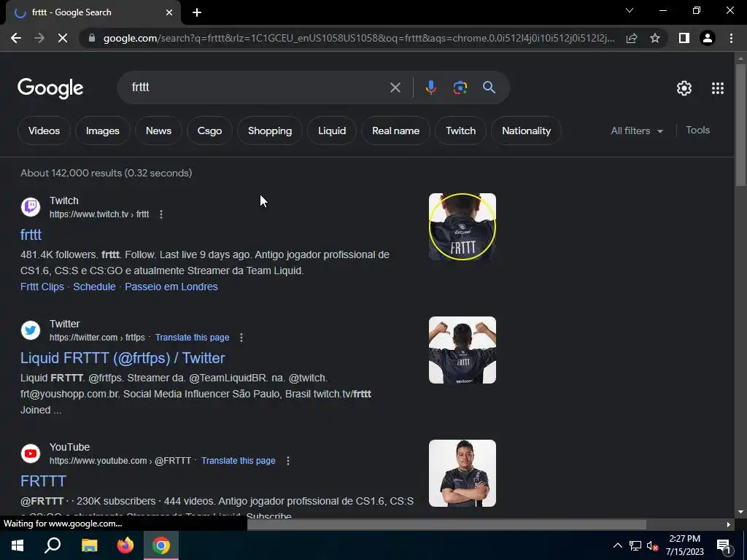Open the network status tray icon

tap(635, 545)
